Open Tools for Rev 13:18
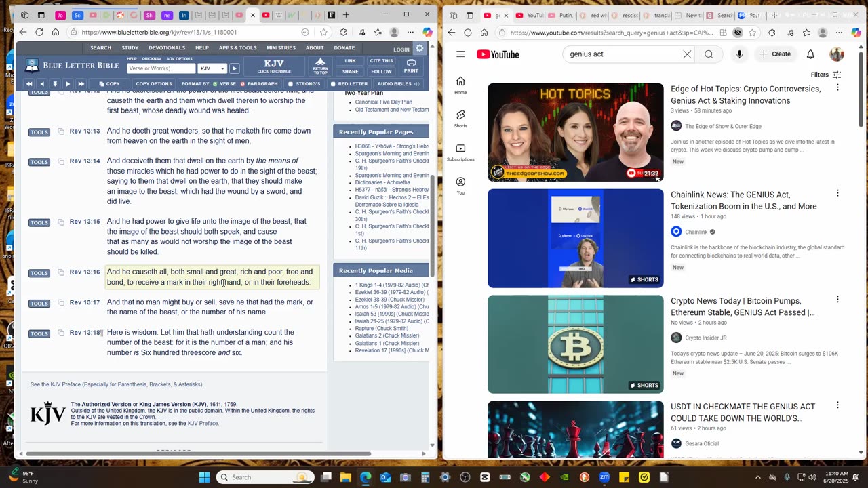 pyautogui.click(x=39, y=333)
